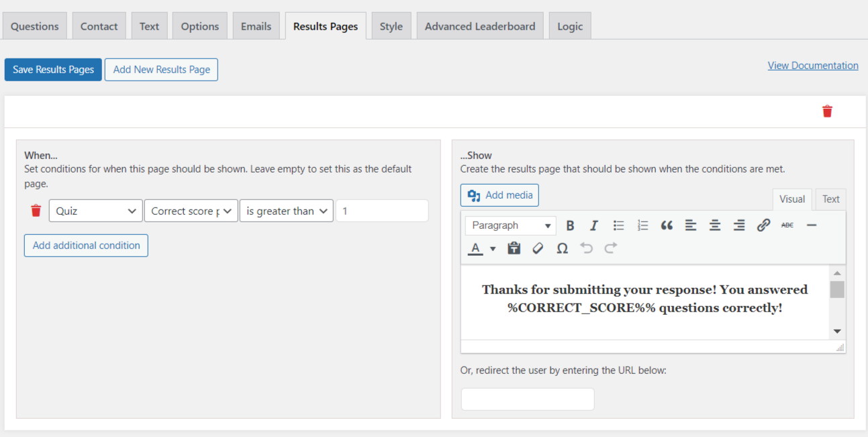Open the 'Correct score' condition dropdown
Screen dimensions: 868x437
pyautogui.click(x=191, y=210)
